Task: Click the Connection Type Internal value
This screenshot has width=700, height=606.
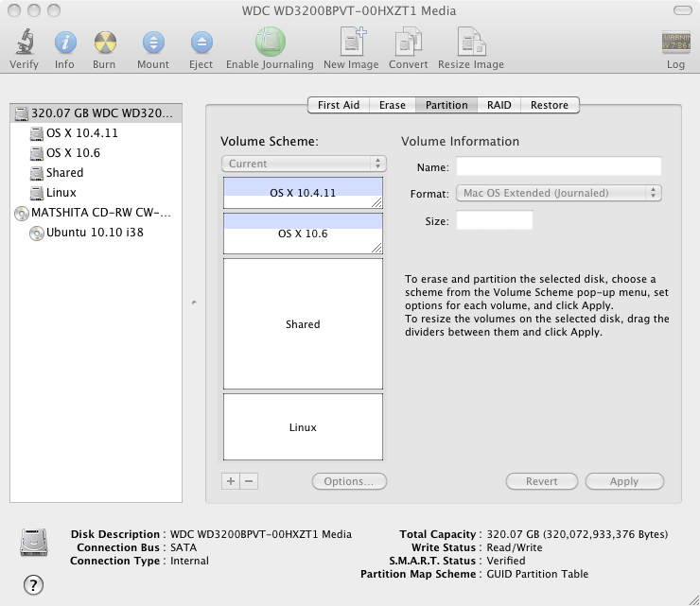Action: click(189, 561)
